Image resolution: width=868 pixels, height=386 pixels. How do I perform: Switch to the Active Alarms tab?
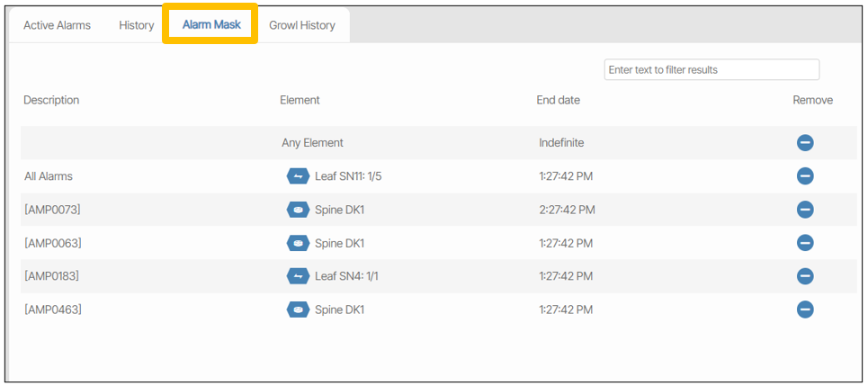pyautogui.click(x=57, y=25)
